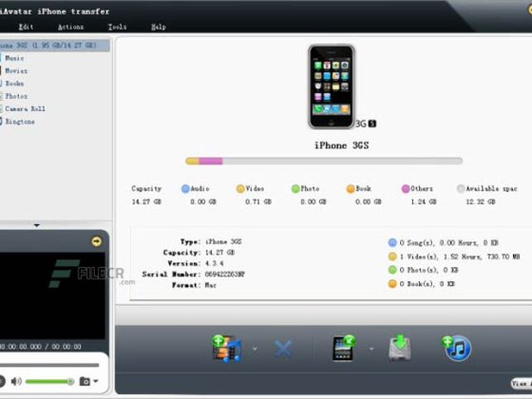The width and height of the screenshot is (532, 399).
Task: Click the 1.24 GB others size value
Action: (x=424, y=201)
